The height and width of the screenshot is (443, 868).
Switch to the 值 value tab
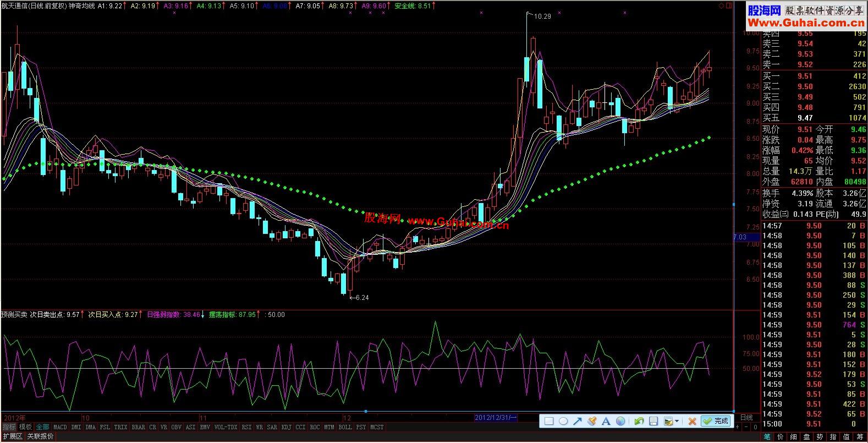pyautogui.click(x=846, y=437)
